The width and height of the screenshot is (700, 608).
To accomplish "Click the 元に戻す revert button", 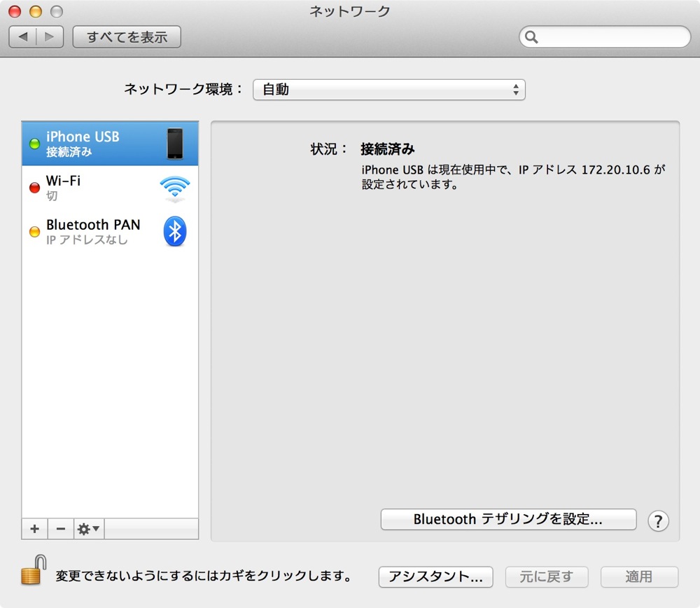I will [547, 576].
